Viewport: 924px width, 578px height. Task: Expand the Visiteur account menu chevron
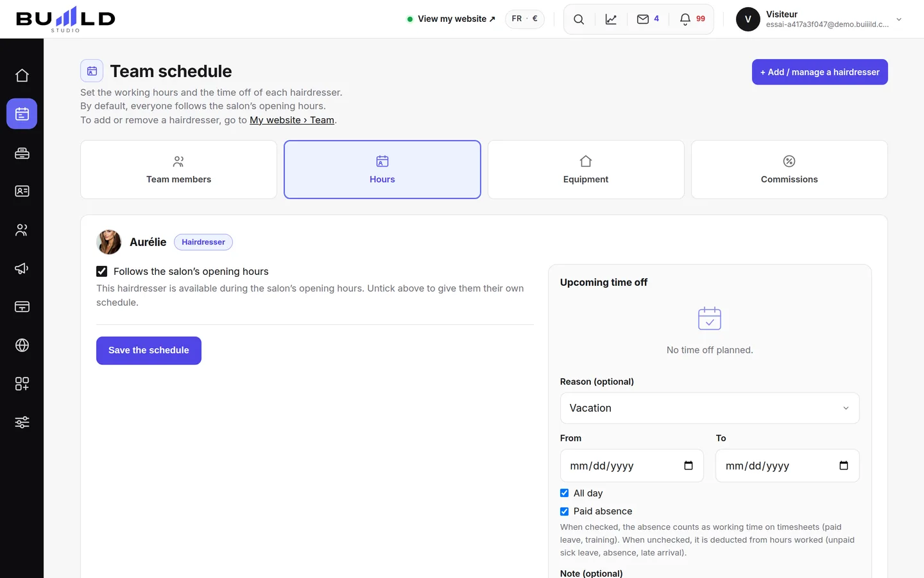(899, 19)
